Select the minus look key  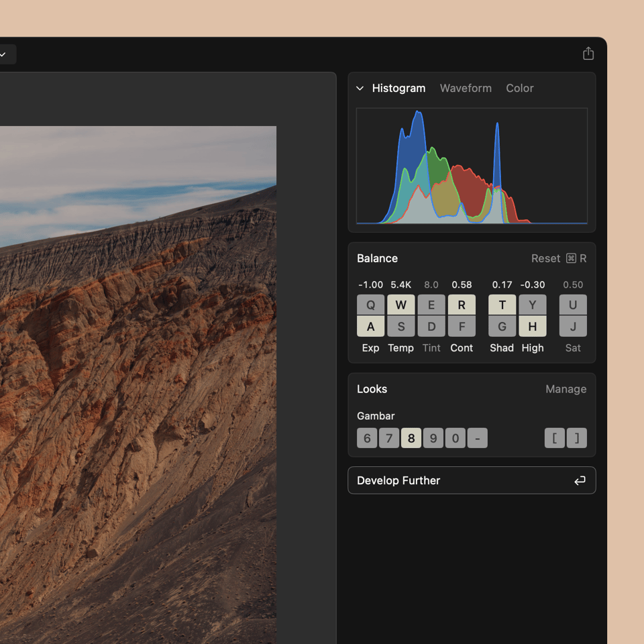point(477,438)
